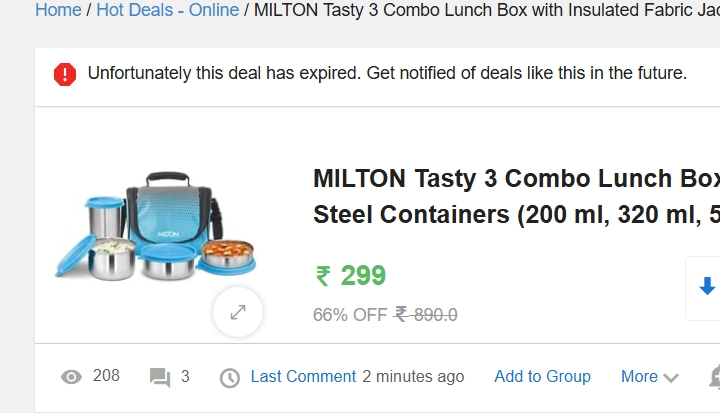
Task: Click the struck-through ₹ 890.0 original price
Action: pos(426,315)
